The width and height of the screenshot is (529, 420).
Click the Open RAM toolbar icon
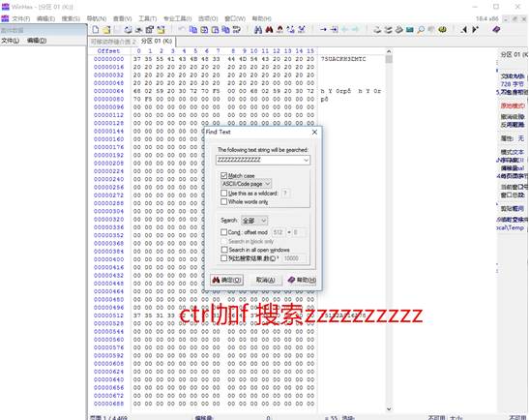tap(399, 30)
